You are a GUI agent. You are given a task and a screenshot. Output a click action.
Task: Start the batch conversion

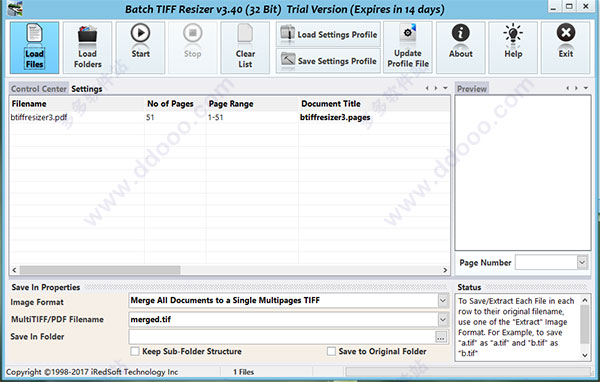pos(140,47)
